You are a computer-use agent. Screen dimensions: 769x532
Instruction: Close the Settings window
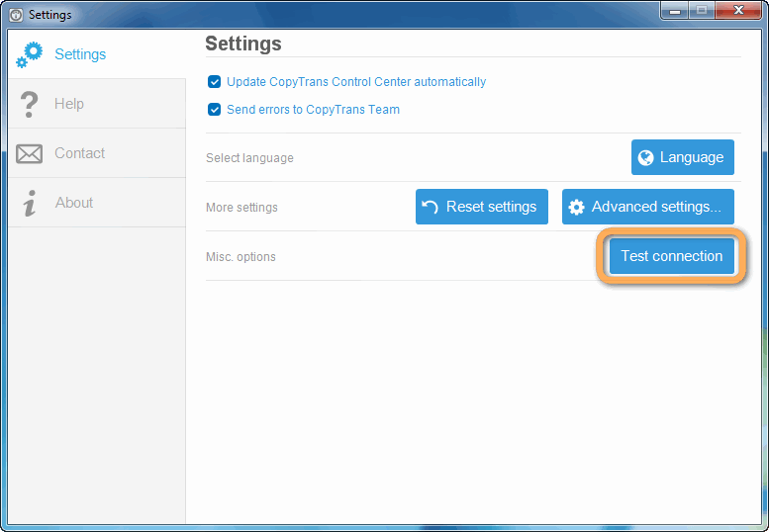click(x=738, y=10)
